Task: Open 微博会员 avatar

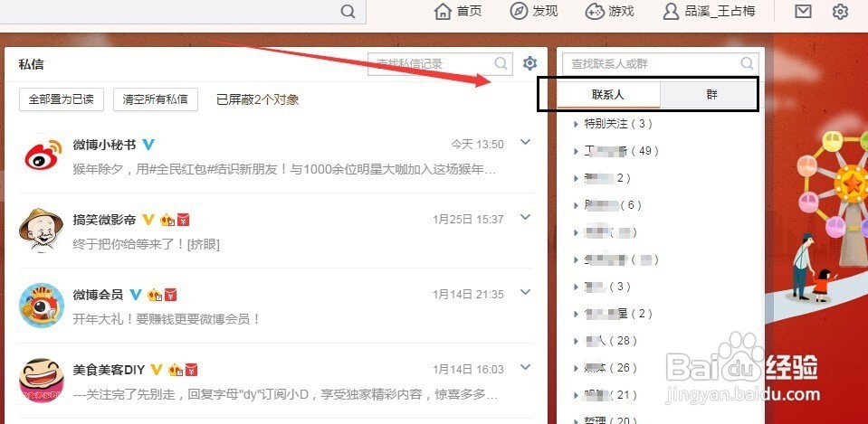Action: click(42, 306)
